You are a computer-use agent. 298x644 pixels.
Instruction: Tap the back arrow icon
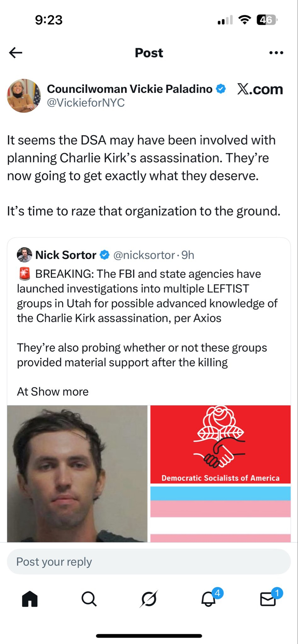pos(15,52)
